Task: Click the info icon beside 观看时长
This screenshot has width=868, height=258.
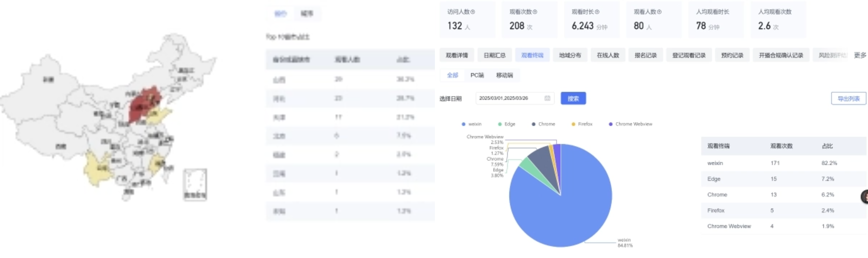Action: click(x=597, y=12)
